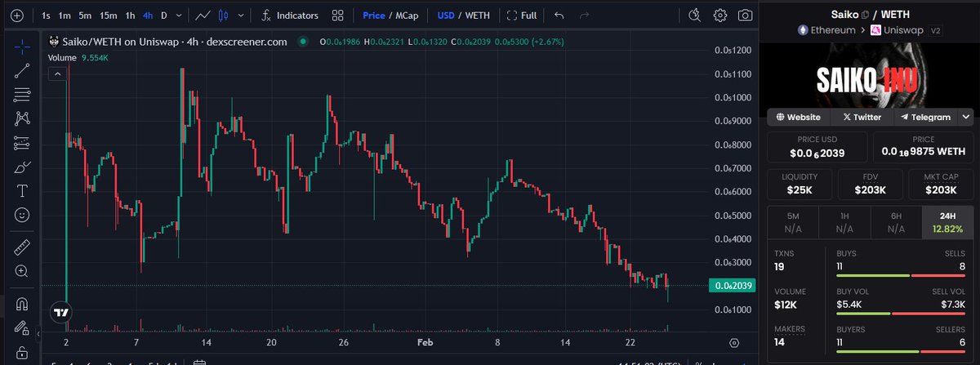Image resolution: width=980 pixels, height=365 pixels.
Task: Choose the line chart style icon
Action: pos(204,15)
